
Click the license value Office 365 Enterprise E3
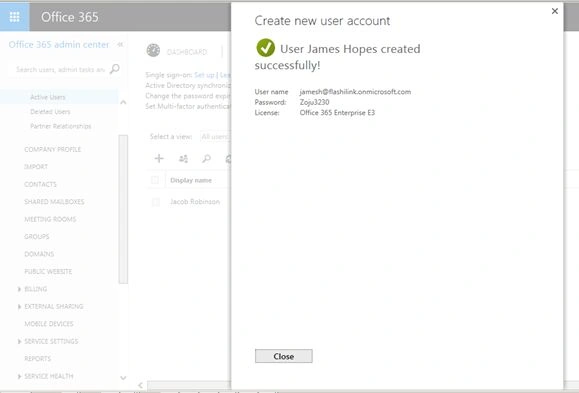pyautogui.click(x=337, y=113)
